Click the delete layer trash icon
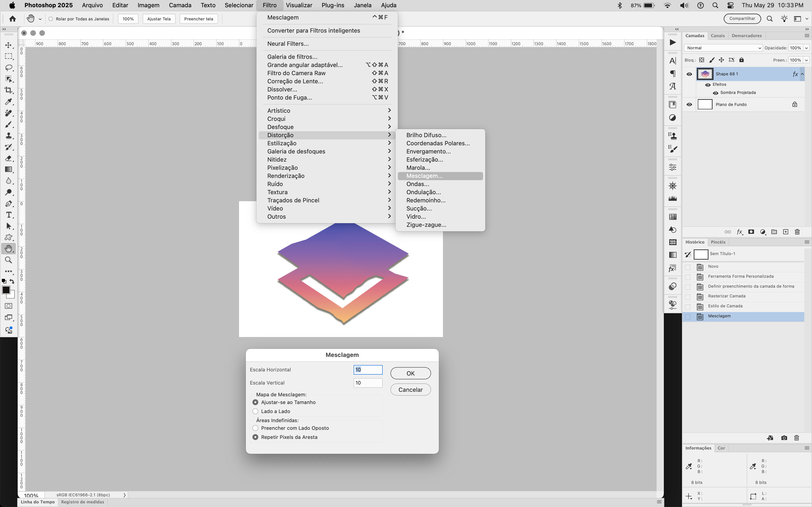This screenshot has width=812, height=507. tap(797, 232)
